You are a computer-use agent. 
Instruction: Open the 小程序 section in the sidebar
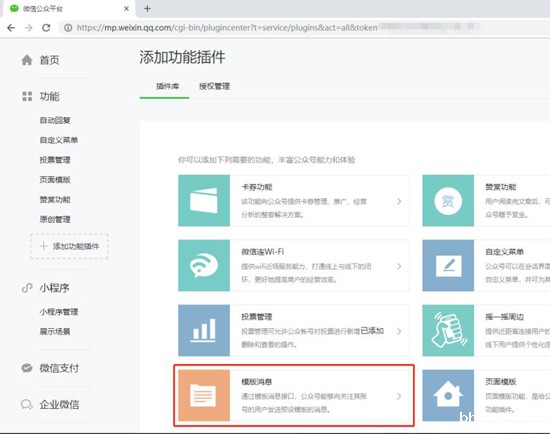pyautogui.click(x=54, y=288)
